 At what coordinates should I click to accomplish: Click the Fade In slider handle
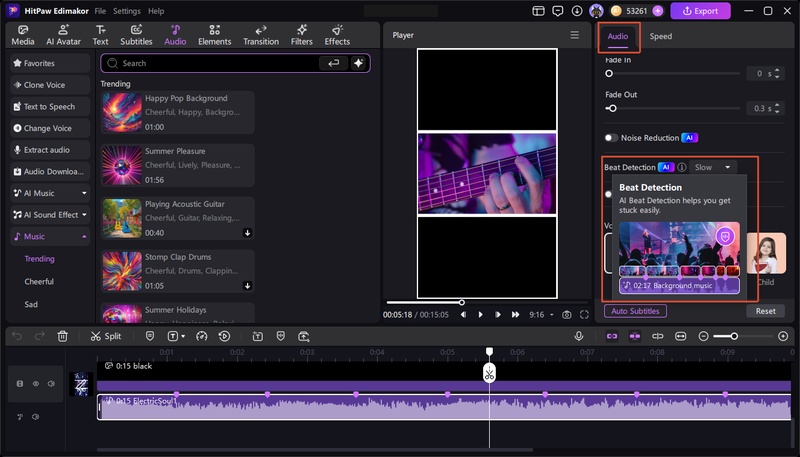coord(609,73)
